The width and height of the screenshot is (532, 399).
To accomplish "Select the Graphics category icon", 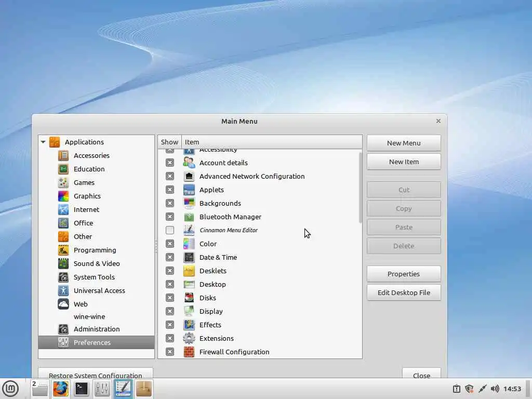I will pyautogui.click(x=63, y=196).
